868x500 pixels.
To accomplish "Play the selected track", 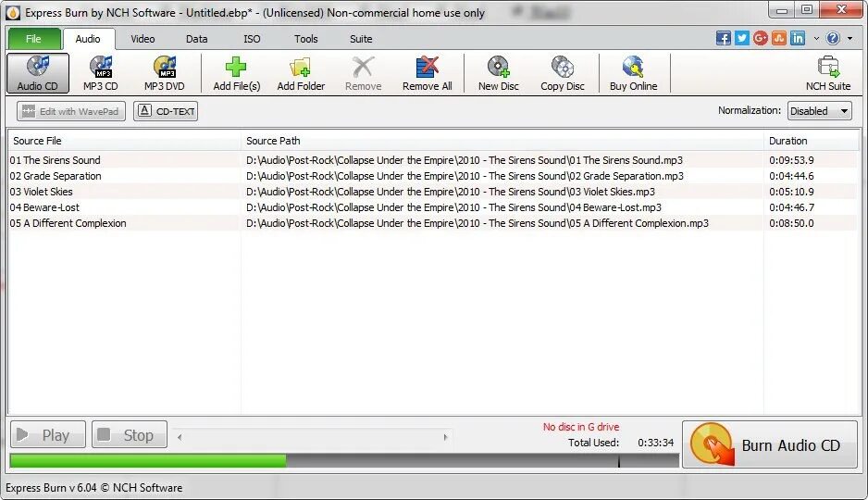I will (48, 434).
